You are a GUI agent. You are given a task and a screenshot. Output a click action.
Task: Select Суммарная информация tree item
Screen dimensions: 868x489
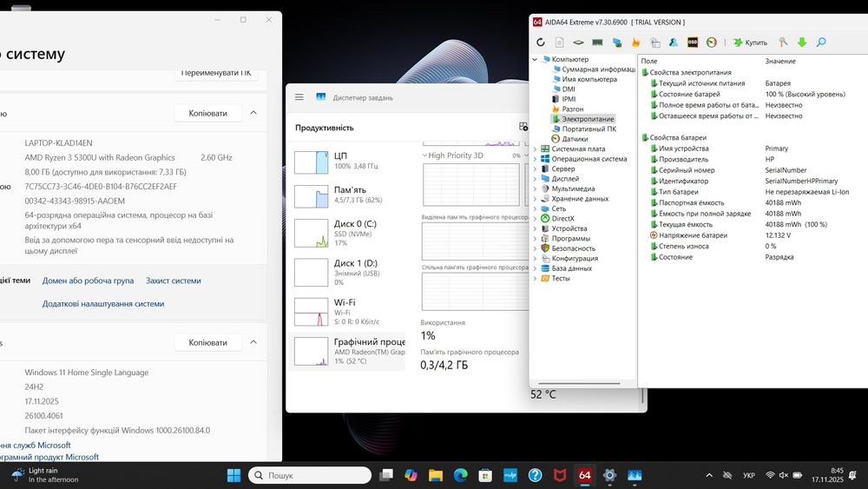(597, 69)
